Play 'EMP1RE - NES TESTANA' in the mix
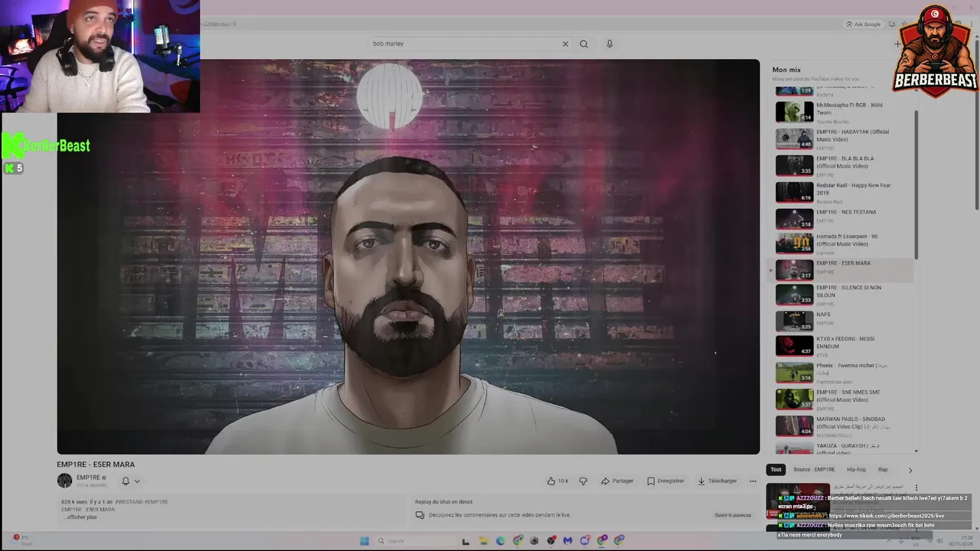 pyautogui.click(x=844, y=218)
